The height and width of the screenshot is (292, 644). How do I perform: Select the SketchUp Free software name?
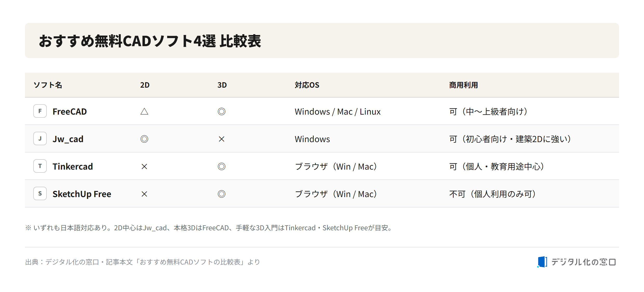pyautogui.click(x=82, y=194)
